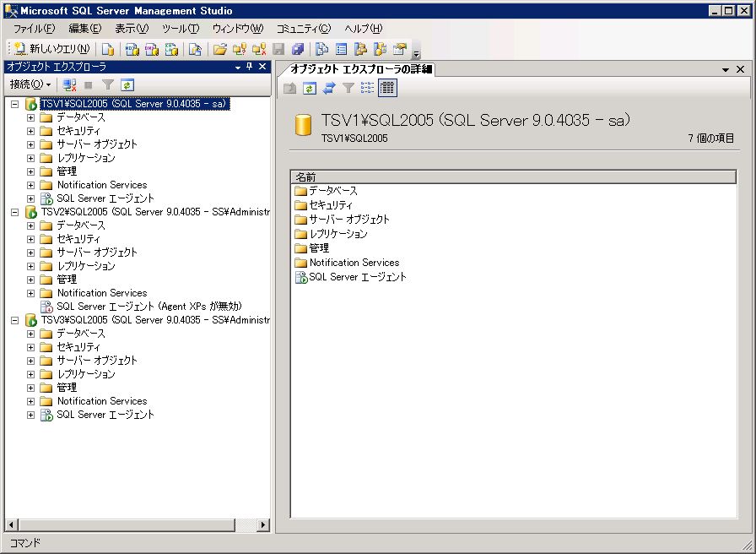
Task: Disconnect the server in Object Explorer toolbar
Action: (x=69, y=85)
